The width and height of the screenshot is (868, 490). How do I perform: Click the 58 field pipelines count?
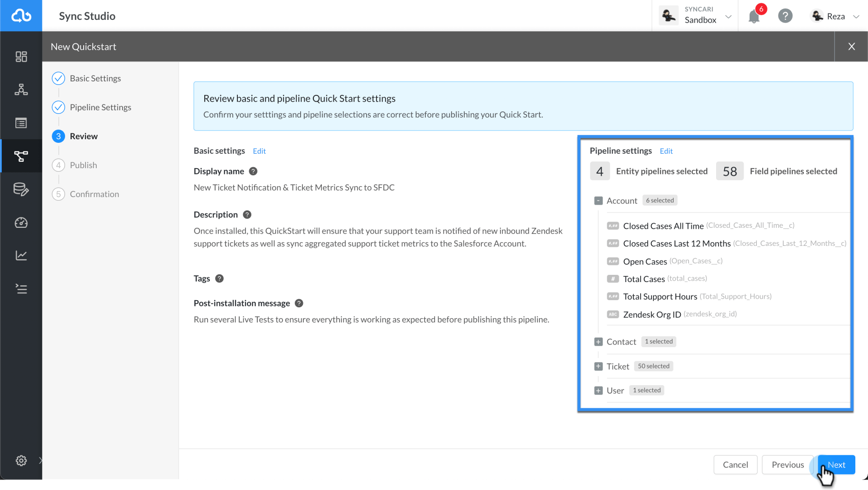coord(730,171)
